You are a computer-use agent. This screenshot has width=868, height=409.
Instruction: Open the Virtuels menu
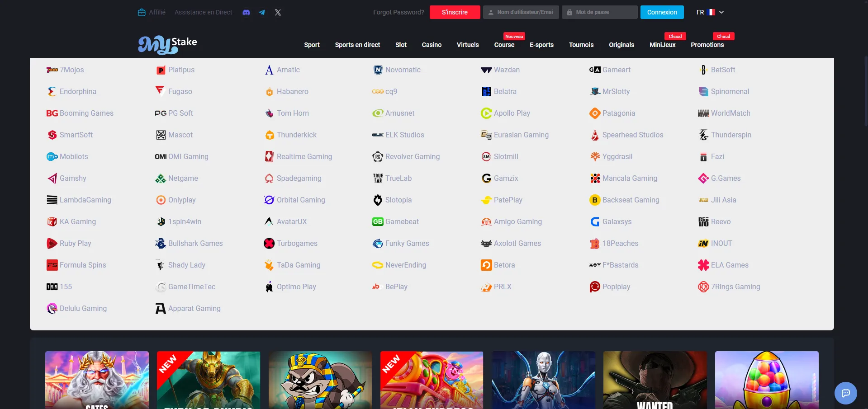pyautogui.click(x=468, y=45)
